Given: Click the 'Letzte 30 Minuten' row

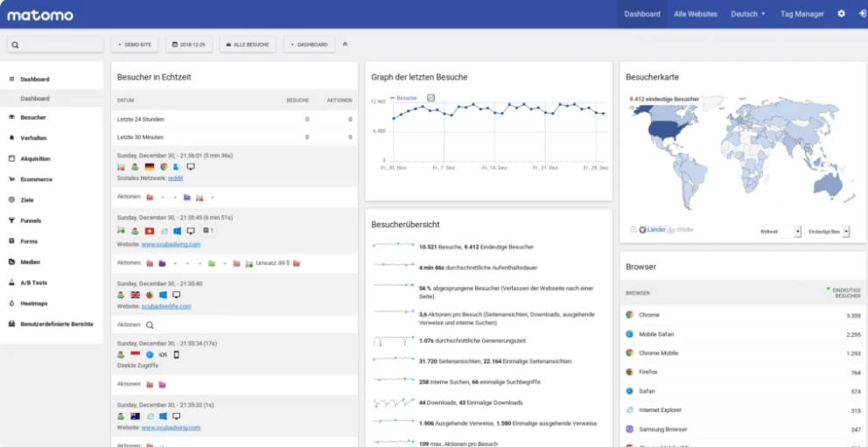Looking at the screenshot, I should (x=234, y=136).
